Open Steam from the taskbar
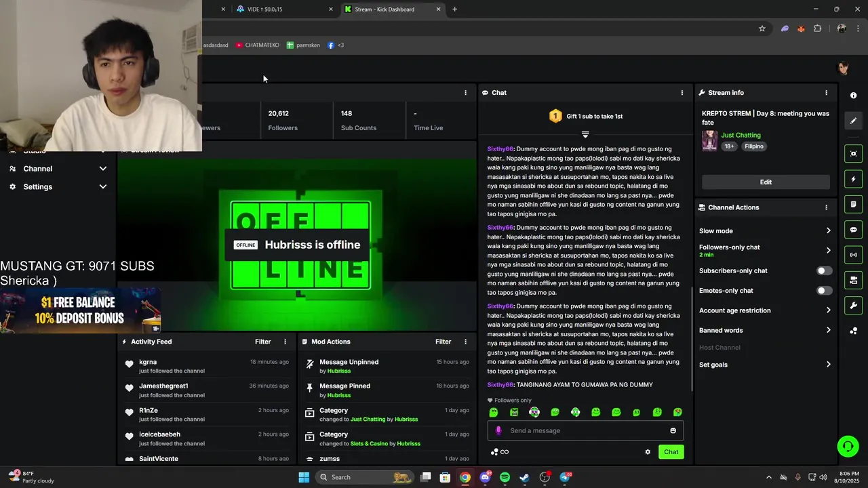This screenshot has width=868, height=488. (524, 477)
